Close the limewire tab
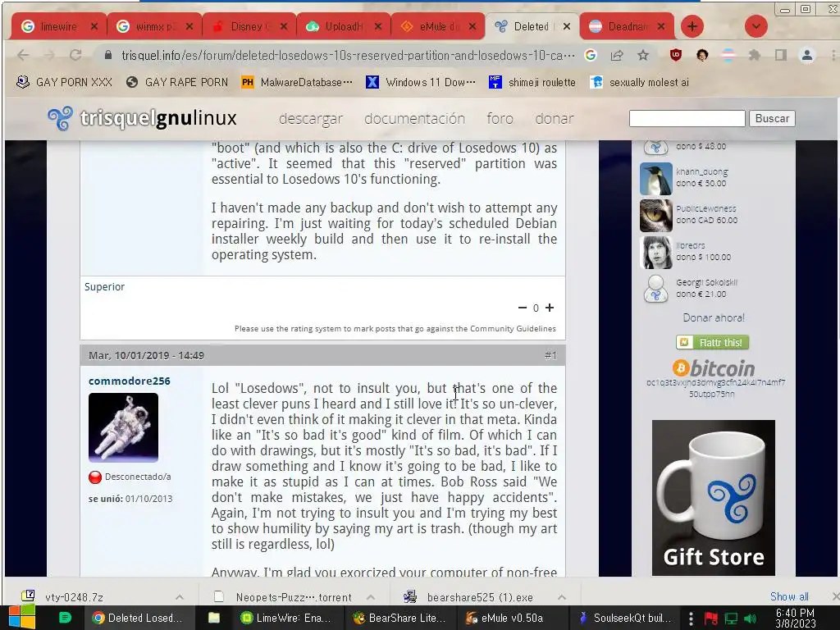840x630 pixels. pos(94,26)
